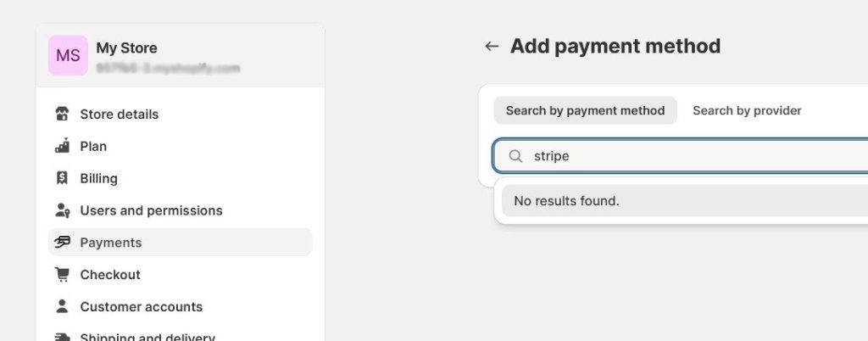Viewport: 868px width, 341px height.
Task: Click the Payments hand-card icon
Action: (x=63, y=242)
